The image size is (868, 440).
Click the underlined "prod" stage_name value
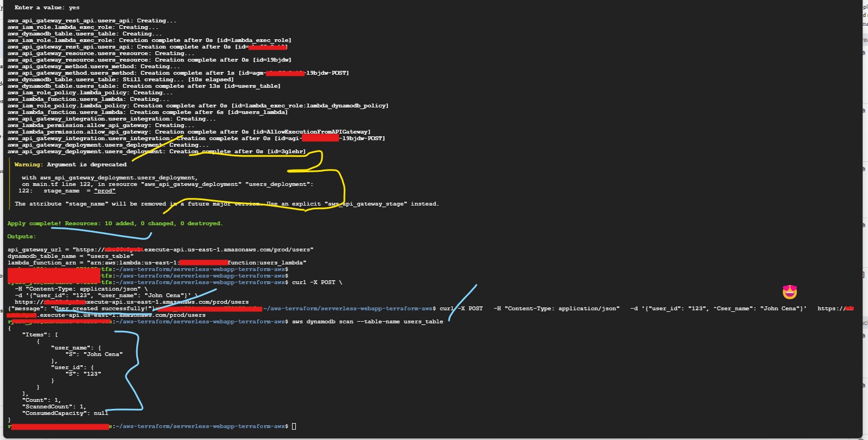[105, 191]
